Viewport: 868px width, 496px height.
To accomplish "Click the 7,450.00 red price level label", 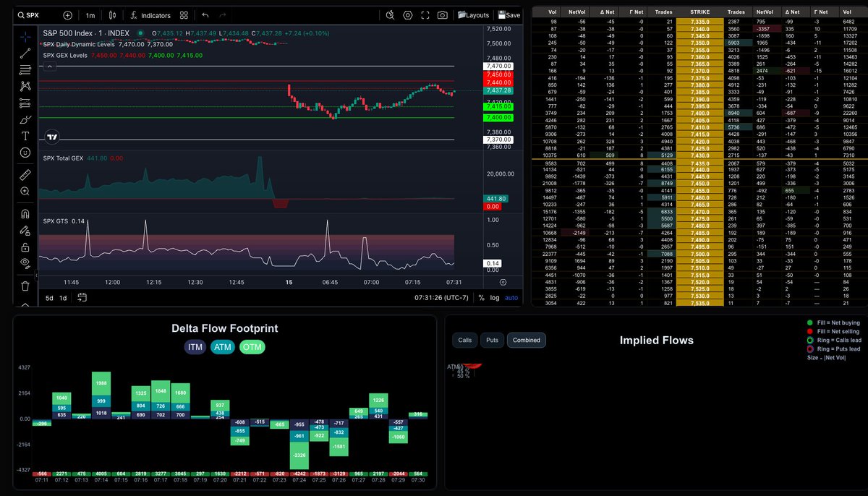I will tap(499, 74).
